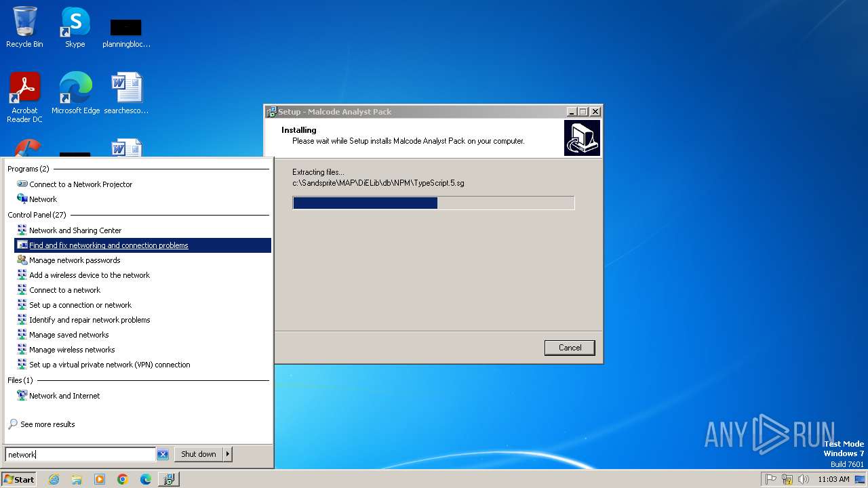Viewport: 868px width, 488px height.
Task: Open Google Chrome from the taskbar
Action: point(123,479)
